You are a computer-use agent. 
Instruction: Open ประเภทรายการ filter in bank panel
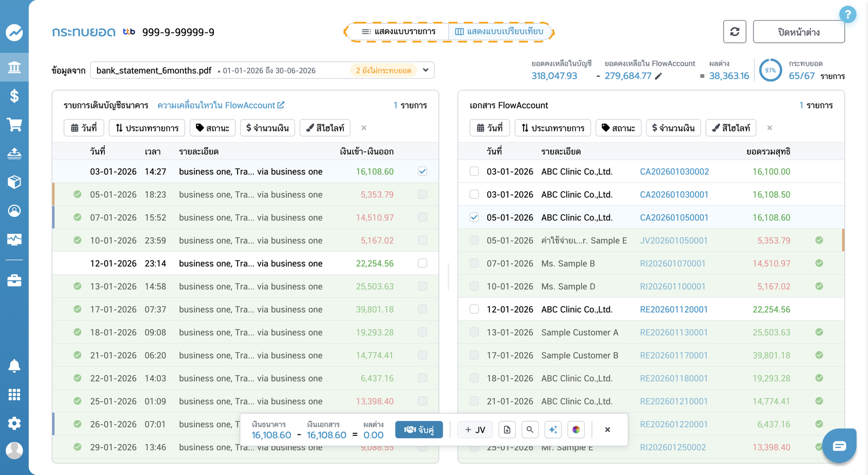pos(147,128)
